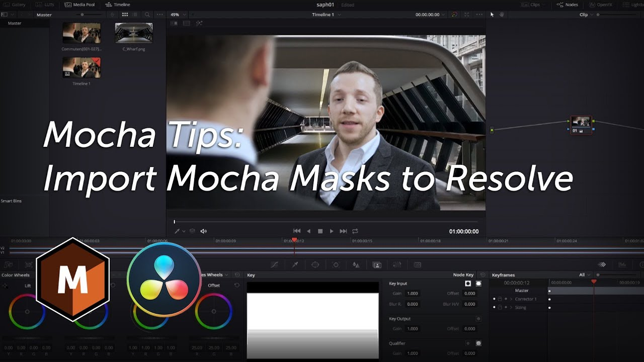Open the OpenFX panel
The image size is (644, 362).
point(602,5)
